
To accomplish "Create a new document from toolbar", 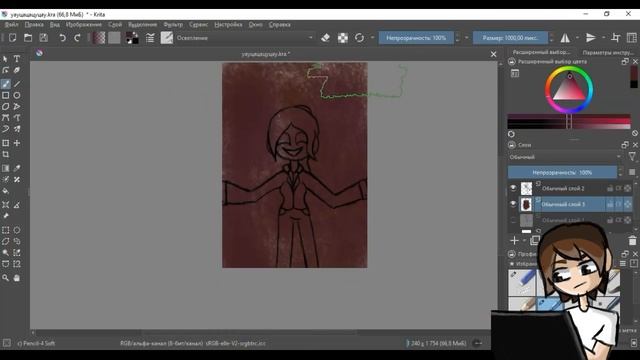I will (13, 38).
